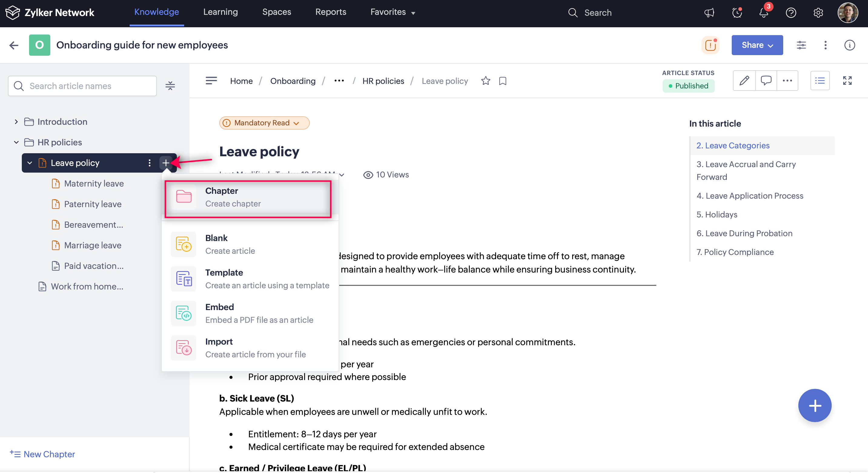Switch to the Learning tab
The width and height of the screenshot is (868, 473).
[220, 12]
